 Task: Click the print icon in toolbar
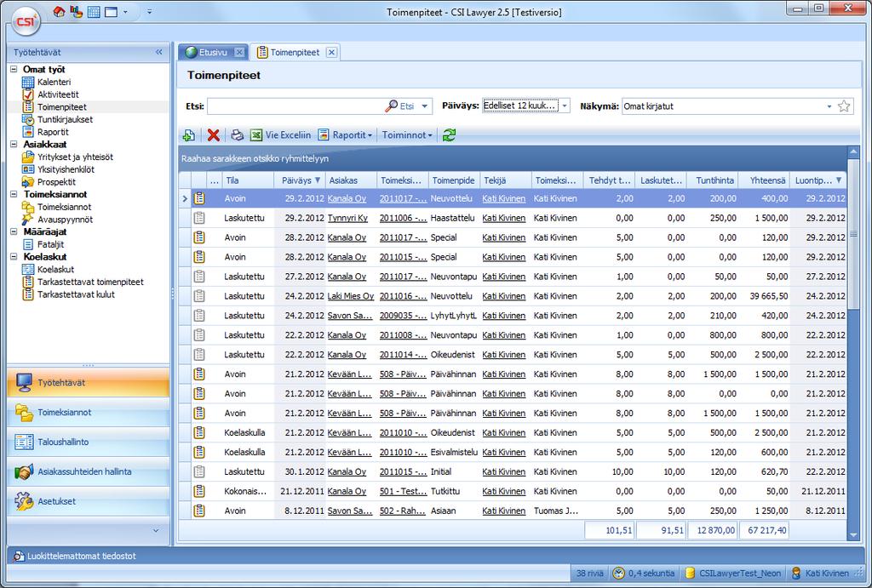pos(237,135)
